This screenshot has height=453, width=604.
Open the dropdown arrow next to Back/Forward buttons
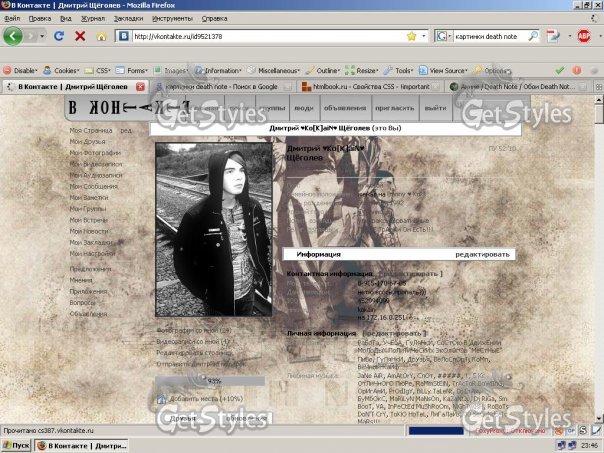coord(42,36)
